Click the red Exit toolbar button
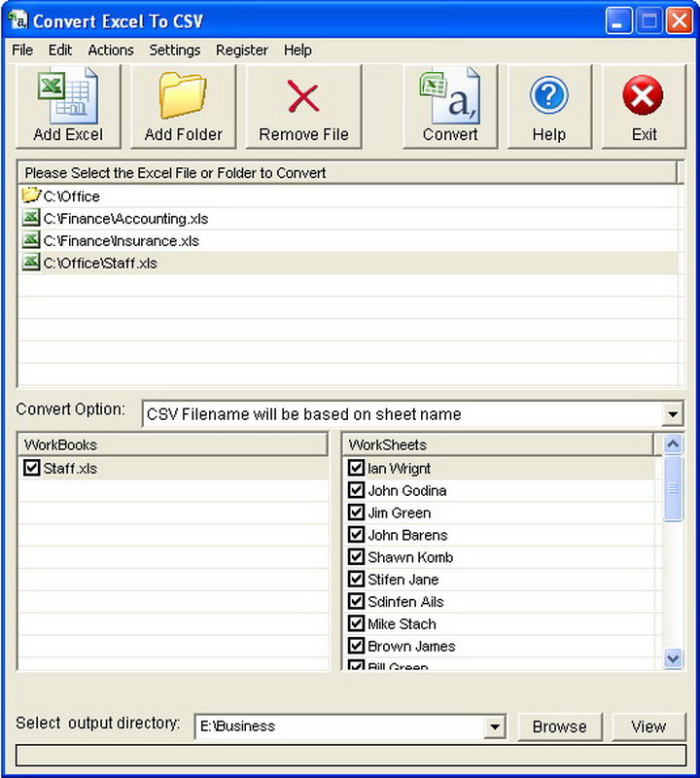The image size is (700, 778). pyautogui.click(x=644, y=106)
